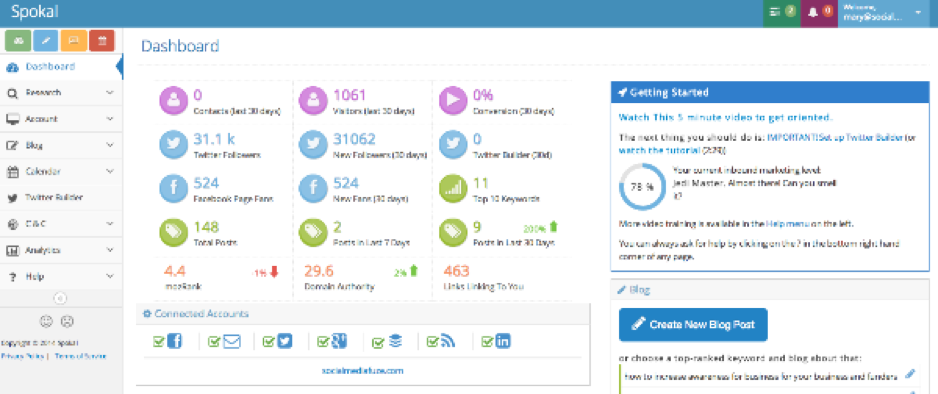Viewport: 938px width, 394px height.
Task: Open the user account dropdown arrow
Action: [x=918, y=13]
